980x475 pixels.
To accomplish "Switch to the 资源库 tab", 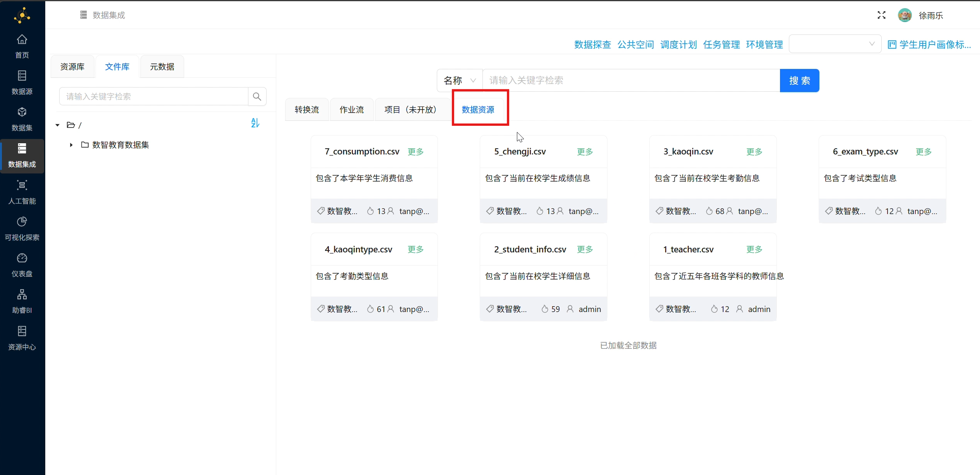I will tap(72, 67).
